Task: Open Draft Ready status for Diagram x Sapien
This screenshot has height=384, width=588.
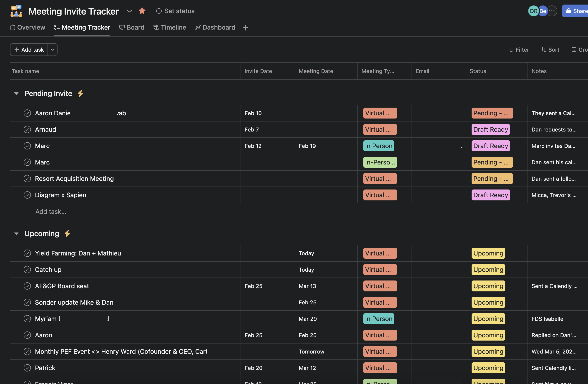Action: [x=491, y=195]
